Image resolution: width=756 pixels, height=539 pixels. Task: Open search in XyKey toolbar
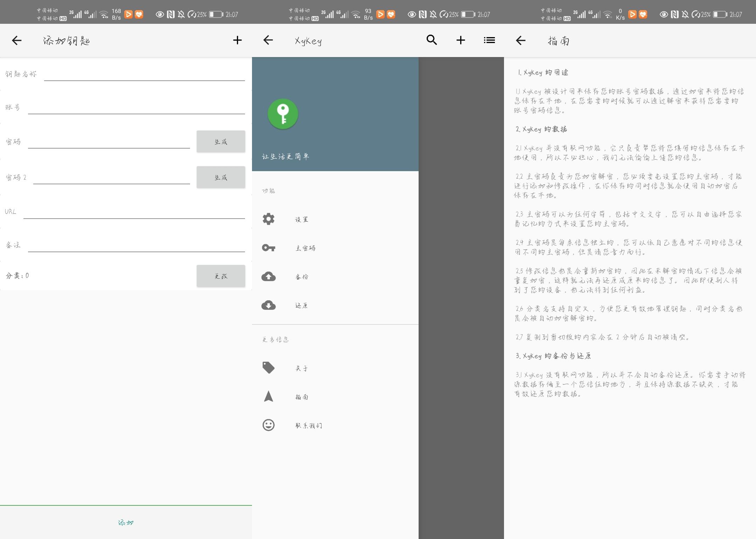(432, 40)
